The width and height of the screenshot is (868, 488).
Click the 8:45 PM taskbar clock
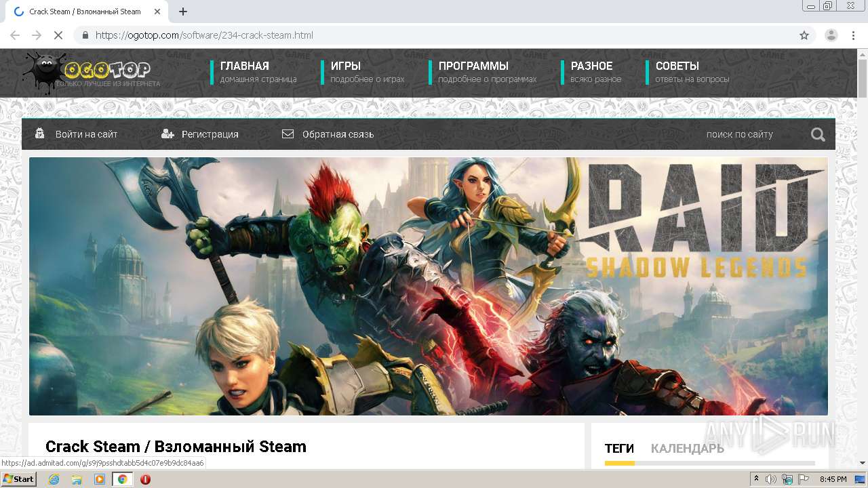click(x=833, y=479)
